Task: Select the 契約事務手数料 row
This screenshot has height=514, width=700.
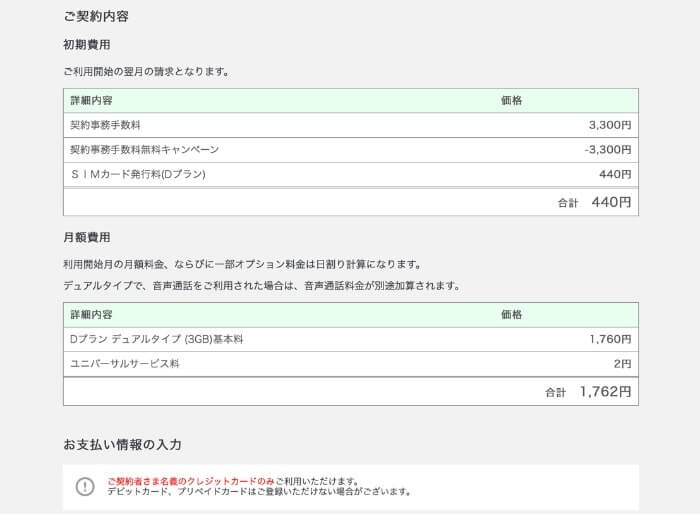Action: click(351, 125)
